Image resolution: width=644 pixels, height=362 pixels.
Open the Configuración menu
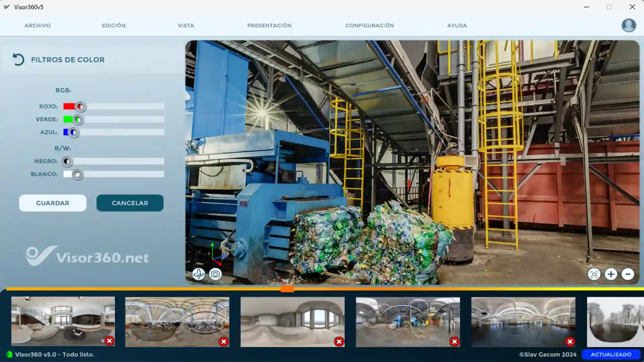click(370, 25)
